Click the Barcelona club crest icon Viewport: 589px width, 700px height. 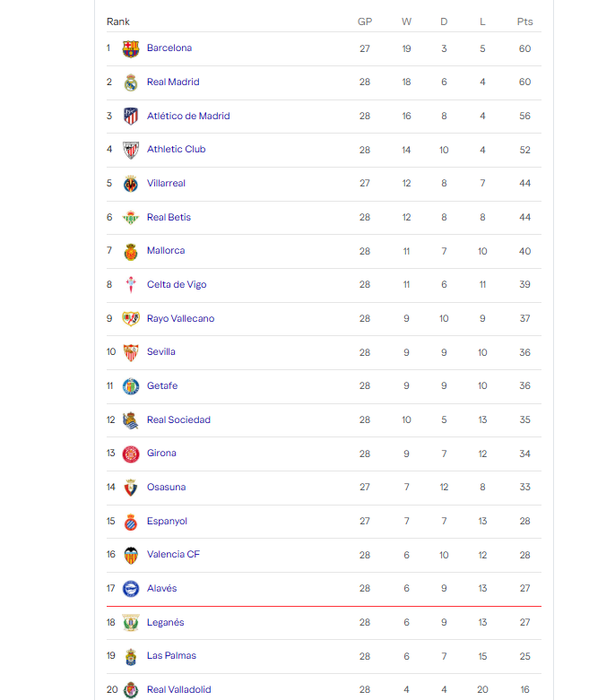pyautogui.click(x=131, y=48)
